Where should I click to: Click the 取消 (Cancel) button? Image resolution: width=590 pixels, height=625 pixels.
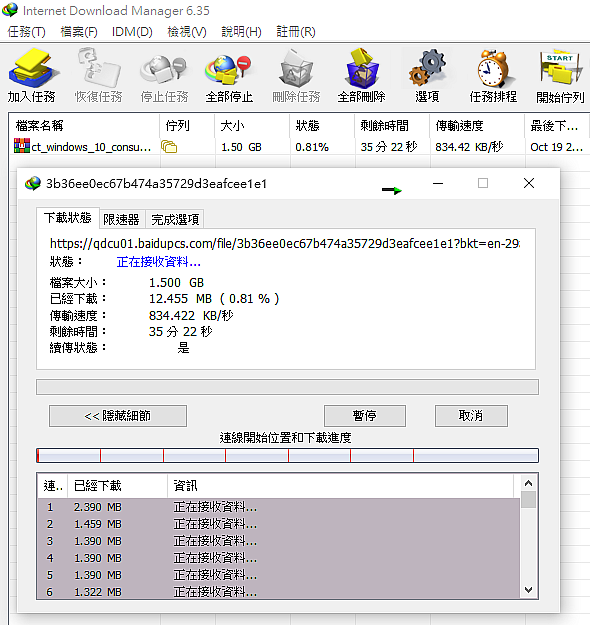click(471, 416)
